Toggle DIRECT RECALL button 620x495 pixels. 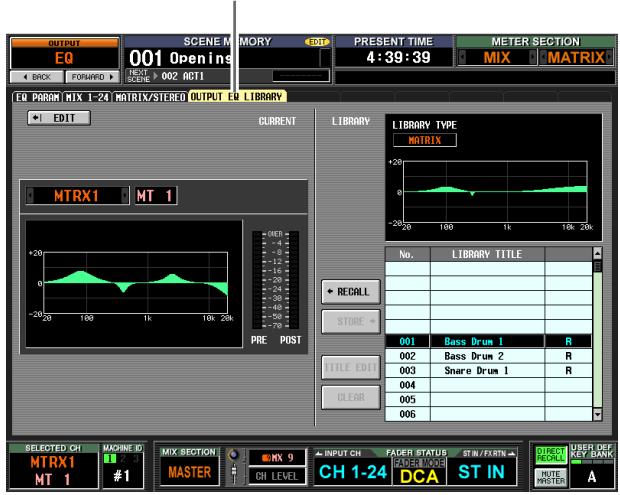click(x=550, y=455)
